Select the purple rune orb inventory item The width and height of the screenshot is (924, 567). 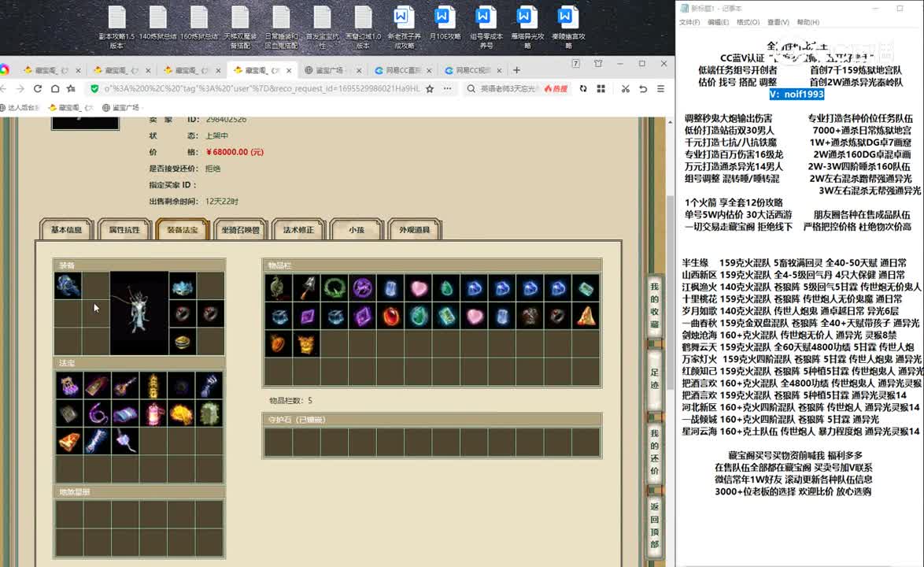click(x=362, y=287)
